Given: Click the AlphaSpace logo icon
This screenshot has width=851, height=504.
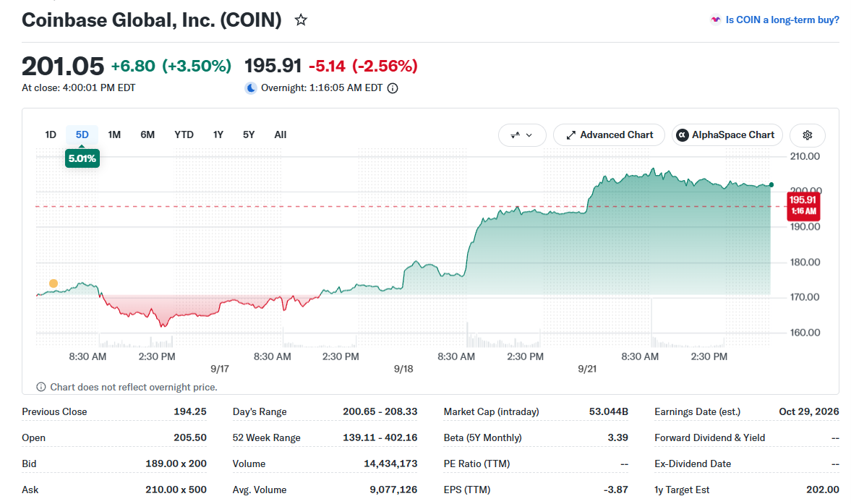Looking at the screenshot, I should tap(683, 135).
